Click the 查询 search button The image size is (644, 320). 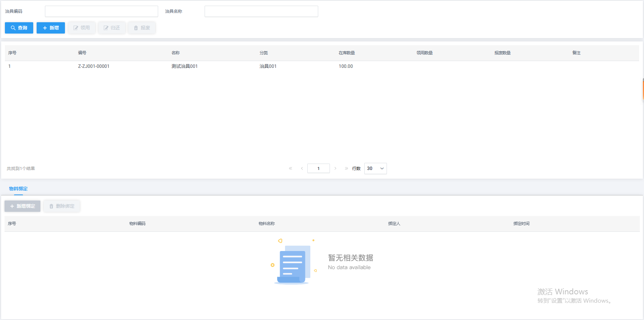point(19,28)
